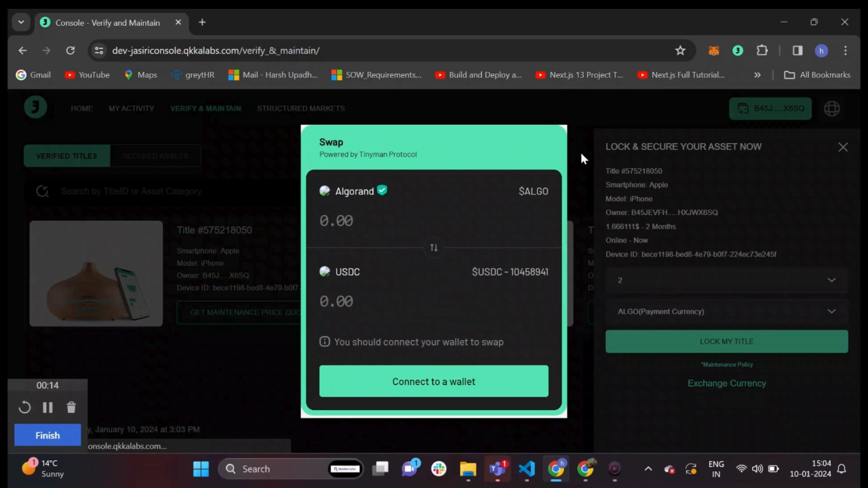Open a new browser tab
The image size is (868, 488).
point(202,22)
